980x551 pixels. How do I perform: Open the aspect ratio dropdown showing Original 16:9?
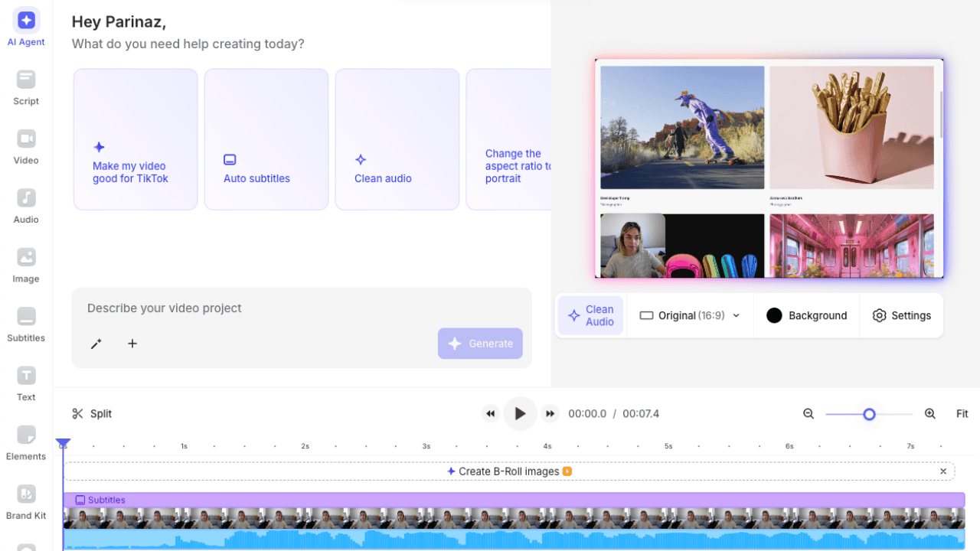(x=688, y=315)
